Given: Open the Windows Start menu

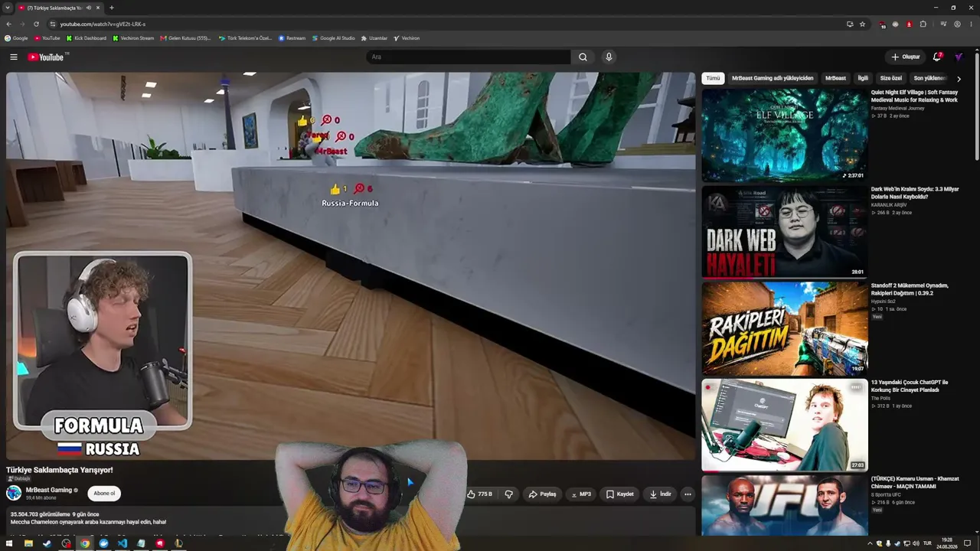Looking at the screenshot, I should coord(9,543).
